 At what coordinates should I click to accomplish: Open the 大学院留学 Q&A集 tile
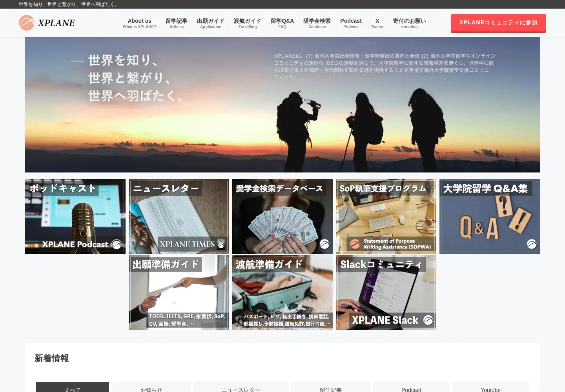click(490, 216)
